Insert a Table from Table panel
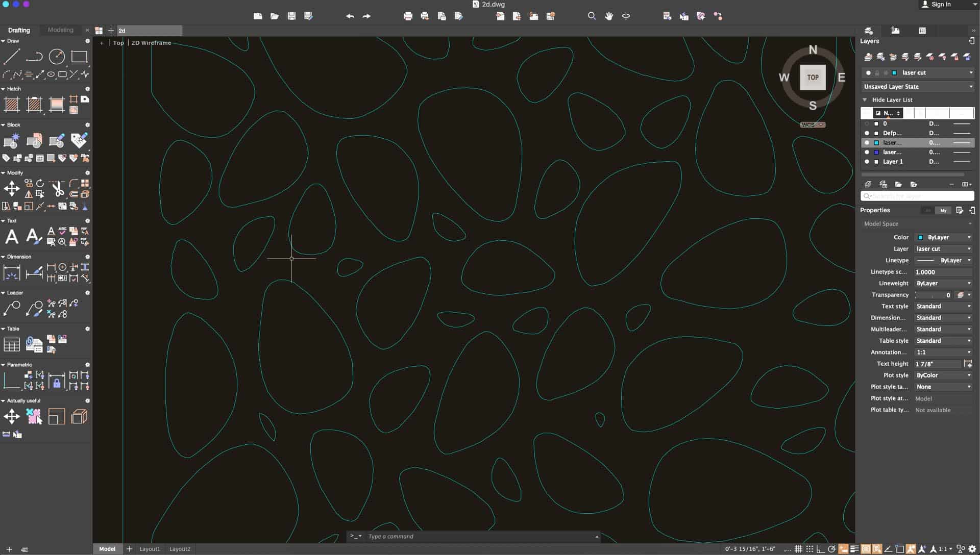 click(12, 345)
